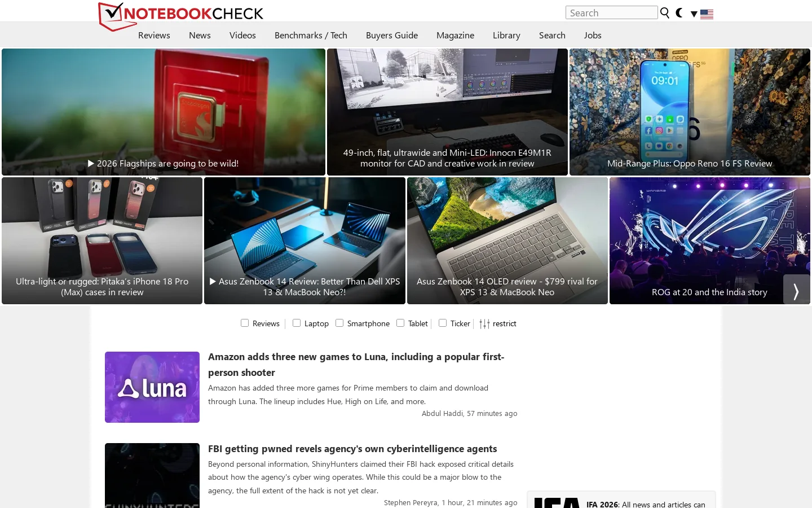Open the language dropdown arrow
Image resolution: width=812 pixels, height=508 pixels.
[x=694, y=14]
